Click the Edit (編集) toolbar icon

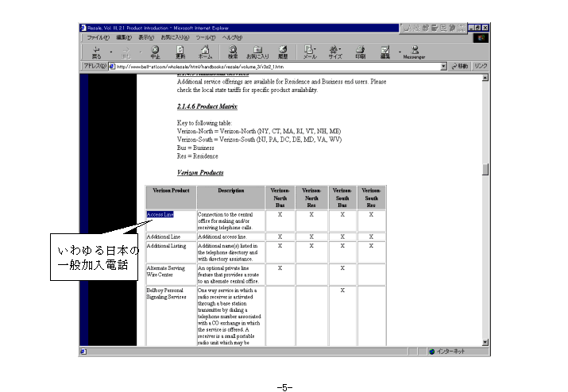click(385, 52)
